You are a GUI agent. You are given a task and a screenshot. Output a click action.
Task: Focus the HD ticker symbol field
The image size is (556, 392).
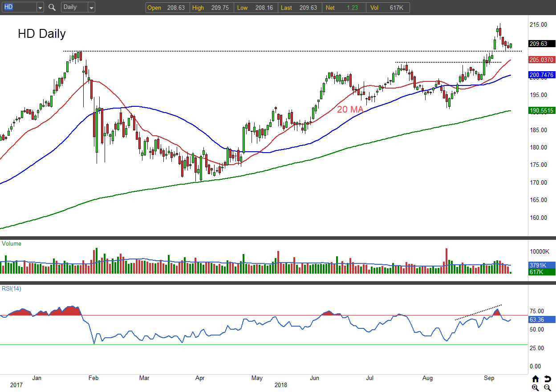19,7
